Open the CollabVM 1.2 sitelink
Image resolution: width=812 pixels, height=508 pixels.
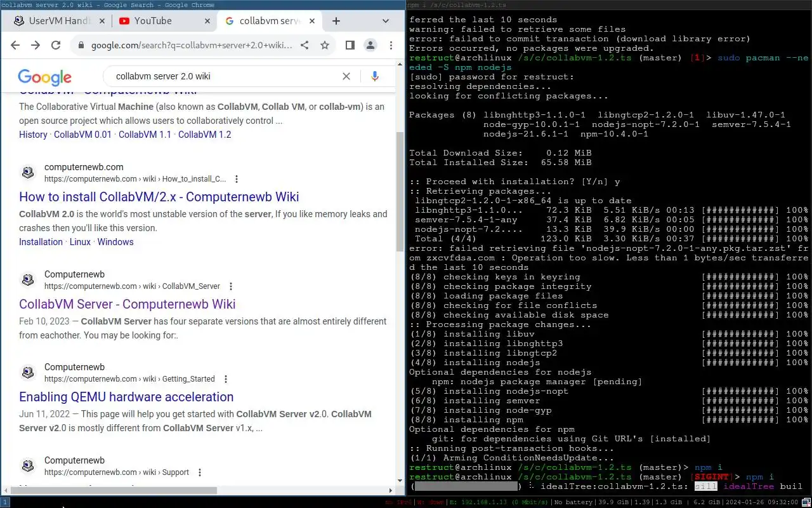204,135
